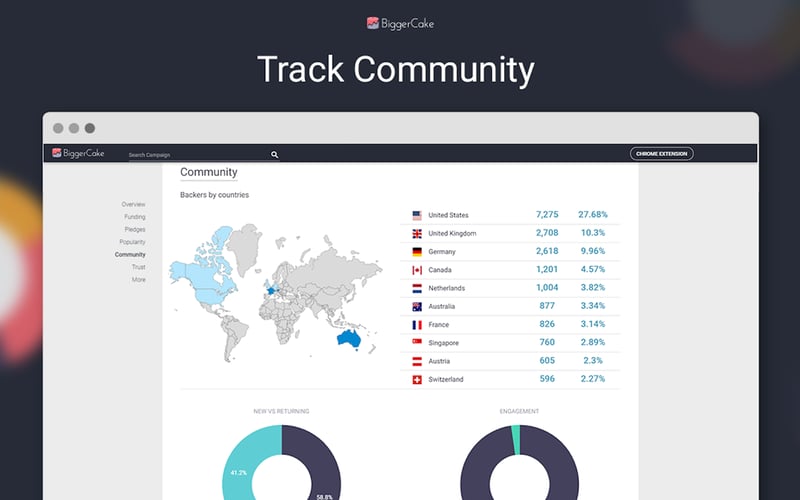Viewport: 800px width, 500px height.
Task: Go to Overview in the sidebar
Action: point(133,204)
